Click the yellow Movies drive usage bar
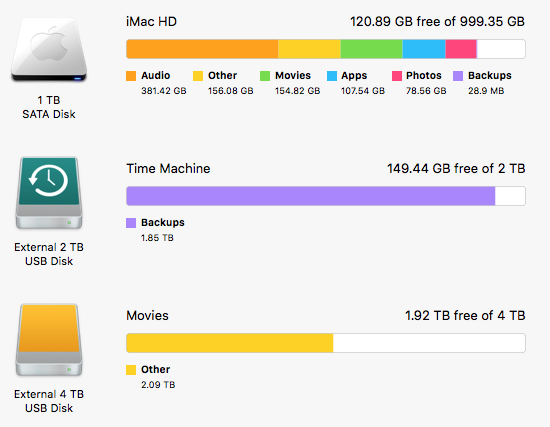 (229, 343)
